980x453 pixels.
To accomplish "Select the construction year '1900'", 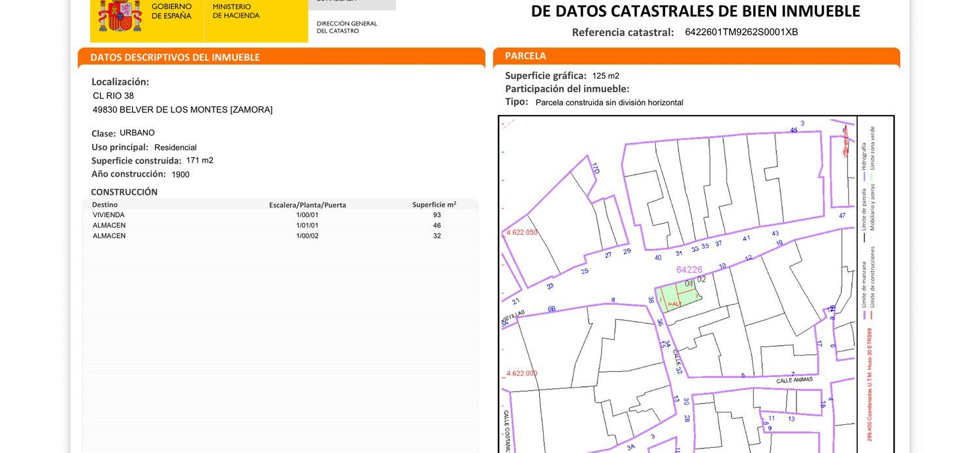I will pos(180,175).
